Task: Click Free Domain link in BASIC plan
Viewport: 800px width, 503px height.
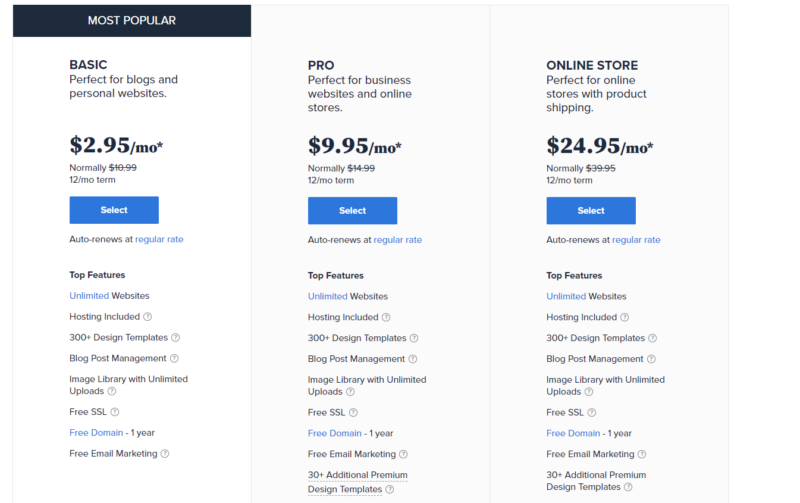Action: click(x=96, y=432)
